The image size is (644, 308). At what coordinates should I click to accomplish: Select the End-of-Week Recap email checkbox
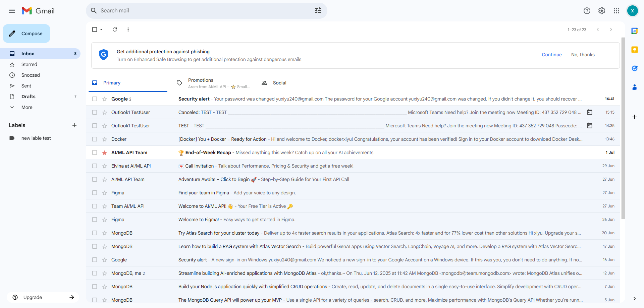tap(95, 152)
